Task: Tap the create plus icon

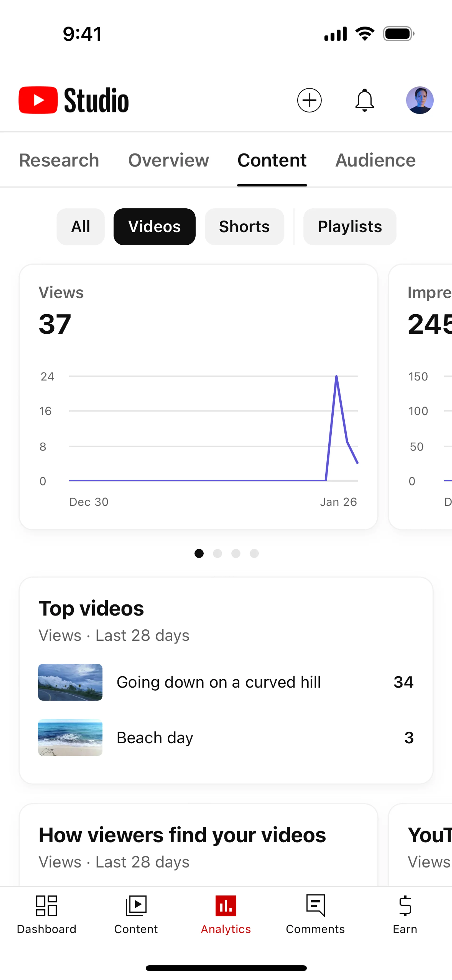Action: [x=309, y=101]
